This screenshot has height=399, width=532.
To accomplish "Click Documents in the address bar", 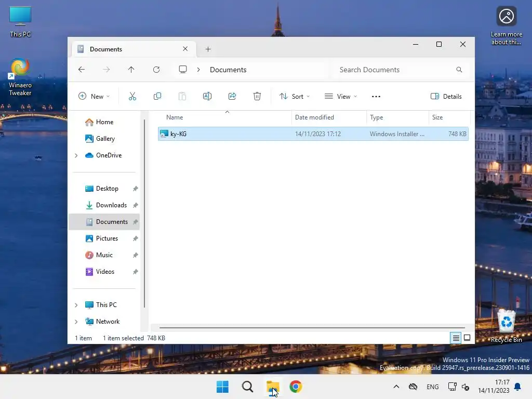I will coord(228,70).
